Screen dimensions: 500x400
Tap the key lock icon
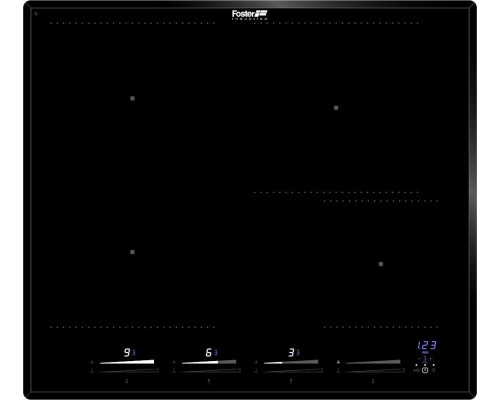click(x=416, y=370)
